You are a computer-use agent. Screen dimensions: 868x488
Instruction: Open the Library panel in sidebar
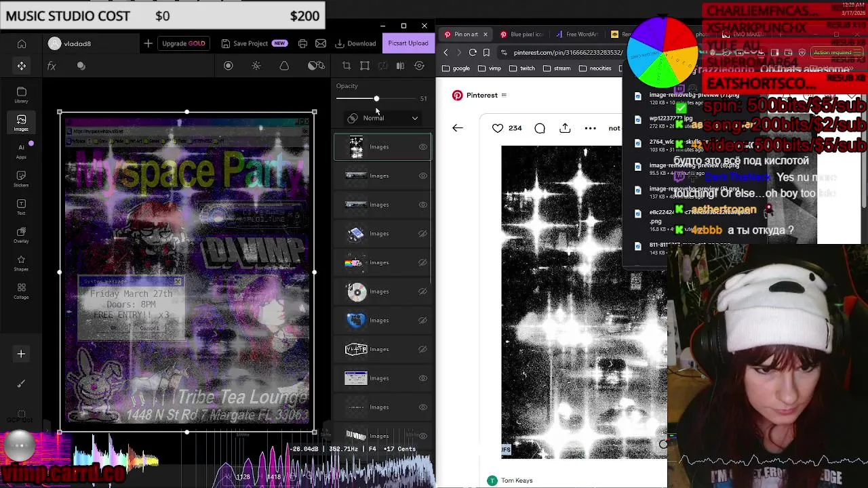[22, 95]
